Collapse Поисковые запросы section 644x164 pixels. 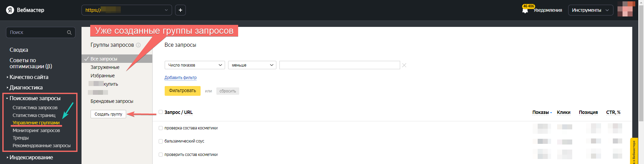tap(35, 98)
